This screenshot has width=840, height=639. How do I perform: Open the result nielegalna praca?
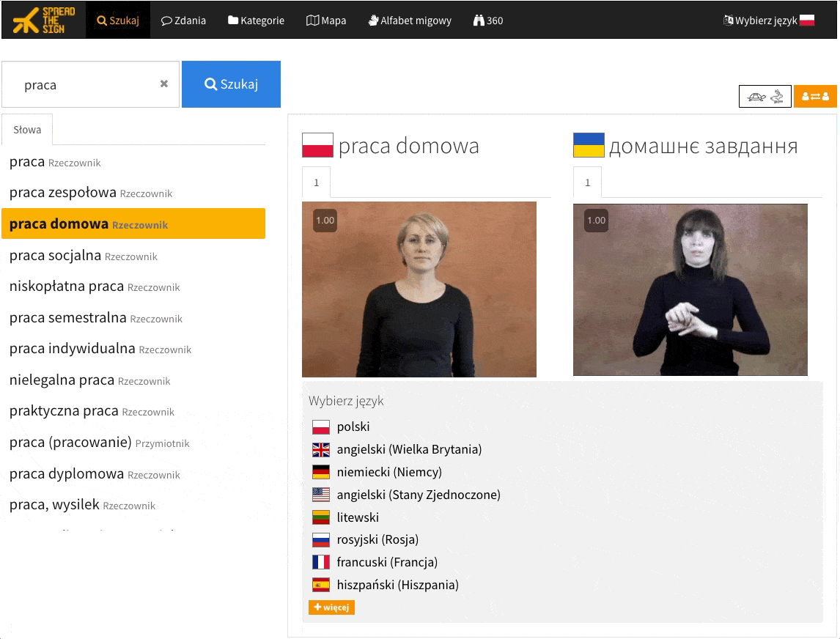point(90,380)
